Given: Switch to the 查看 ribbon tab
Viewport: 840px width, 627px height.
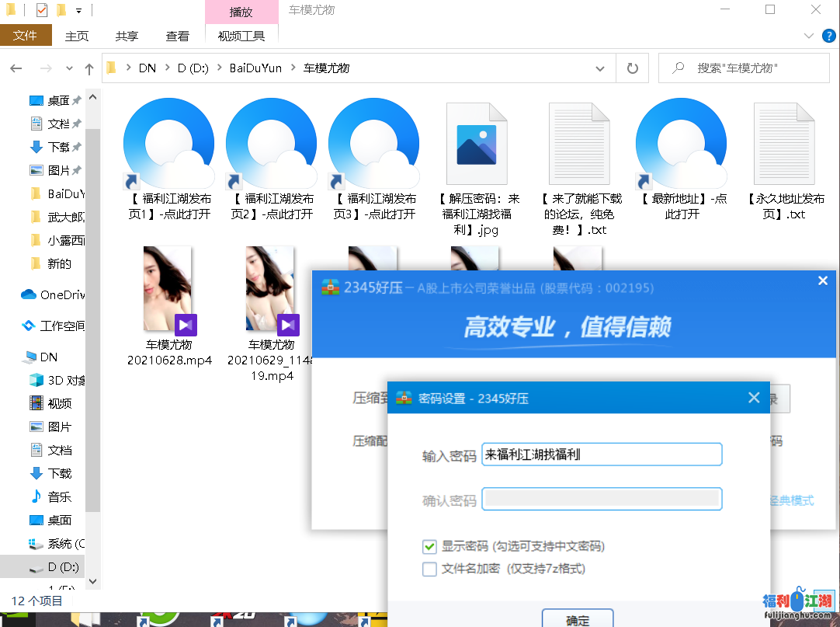Looking at the screenshot, I should point(177,36).
